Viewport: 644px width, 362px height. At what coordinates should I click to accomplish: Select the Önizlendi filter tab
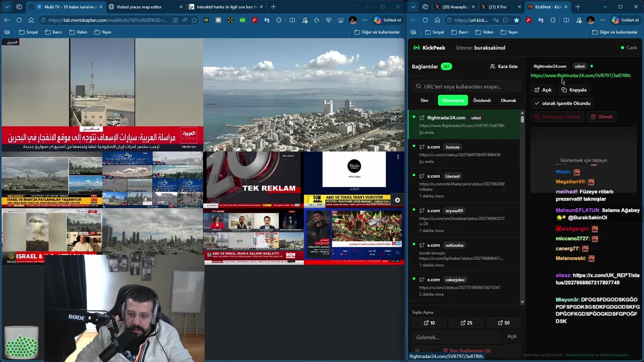pyautogui.click(x=481, y=101)
